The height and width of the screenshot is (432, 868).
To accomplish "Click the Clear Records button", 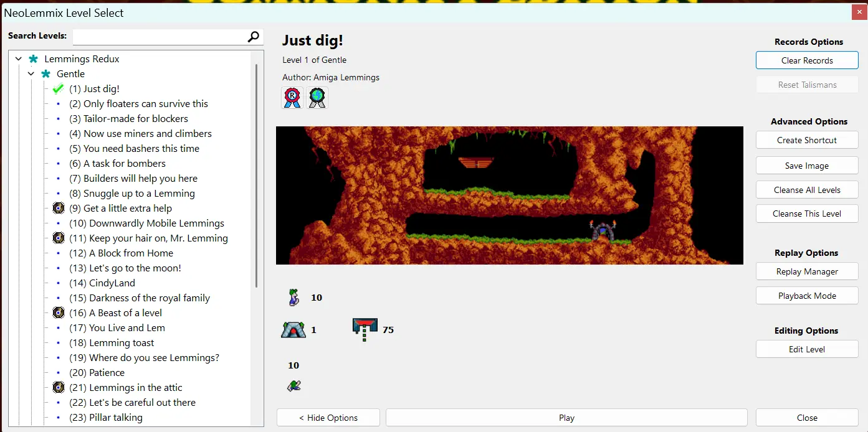I will 807,60.
